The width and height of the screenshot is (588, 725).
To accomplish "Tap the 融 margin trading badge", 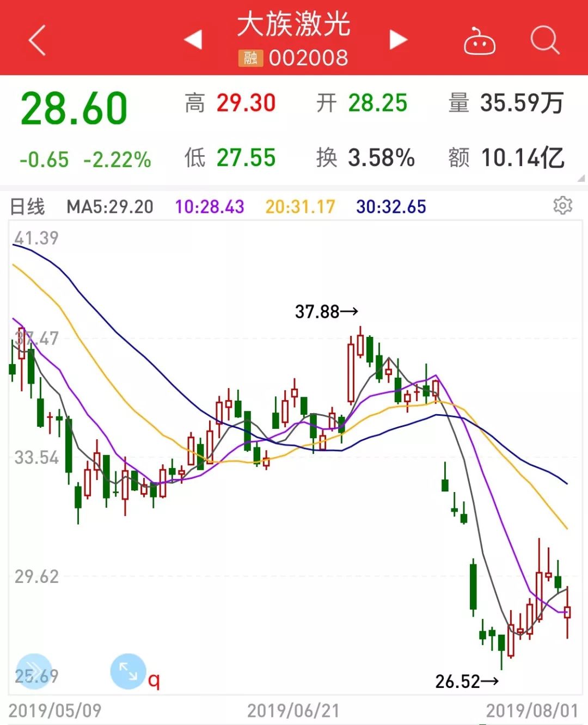I will click(x=250, y=58).
